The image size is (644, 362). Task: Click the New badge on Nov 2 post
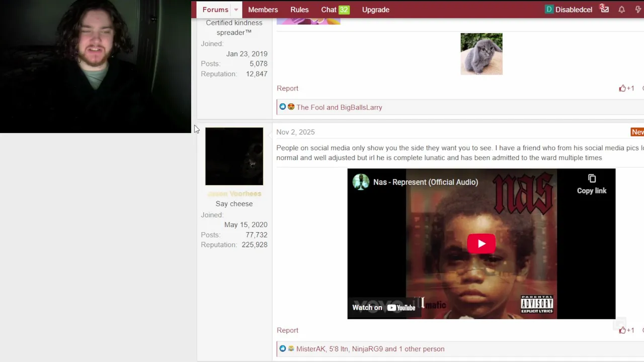(637, 132)
